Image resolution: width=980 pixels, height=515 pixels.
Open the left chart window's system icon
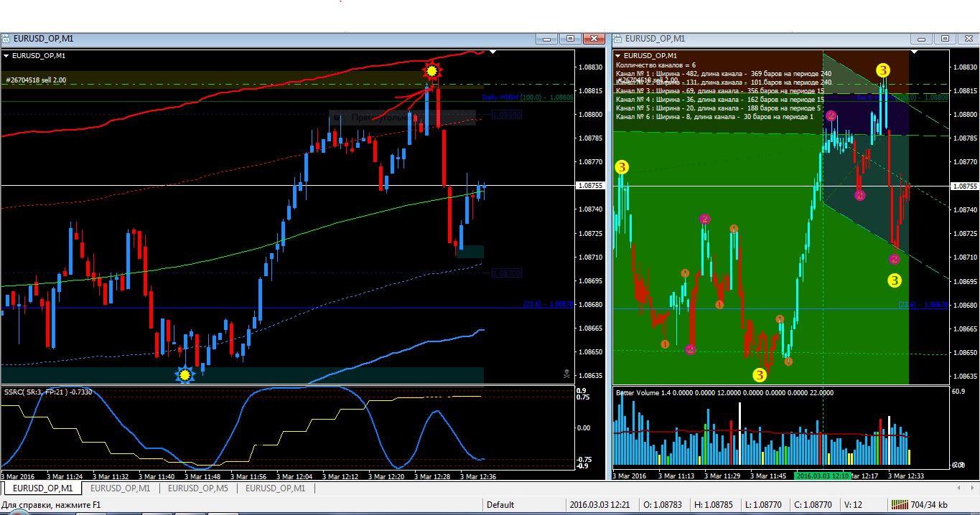6,38
